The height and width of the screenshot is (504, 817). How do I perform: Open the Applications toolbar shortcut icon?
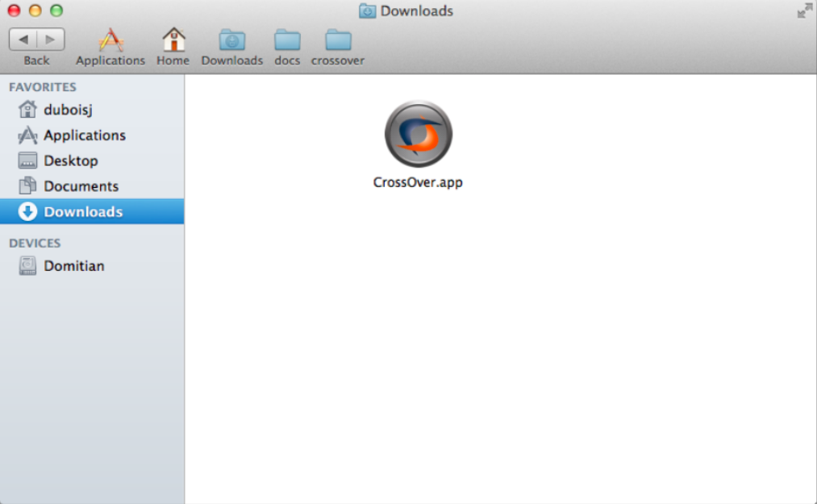tap(110, 40)
